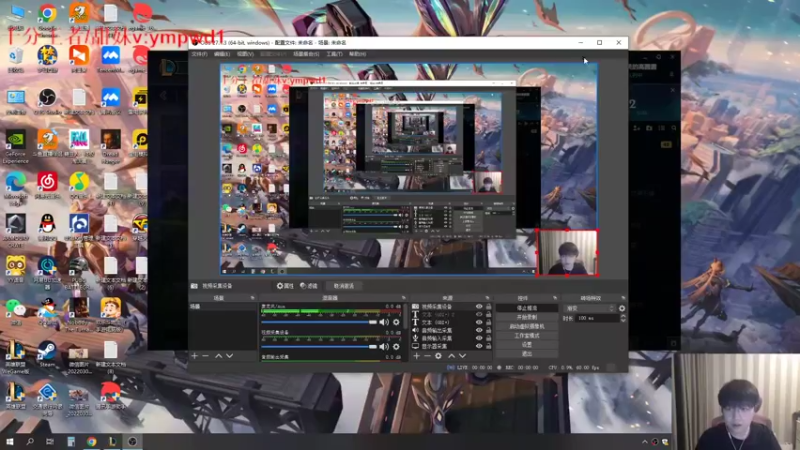The height and width of the screenshot is (450, 800).
Task: Move selected source down in Sources
Action: click(x=462, y=356)
